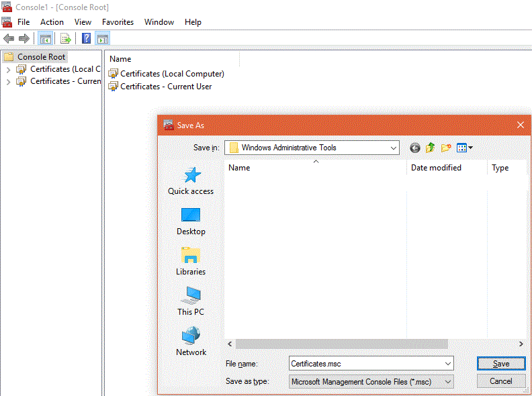Select Network in the places bar

[x=191, y=342]
